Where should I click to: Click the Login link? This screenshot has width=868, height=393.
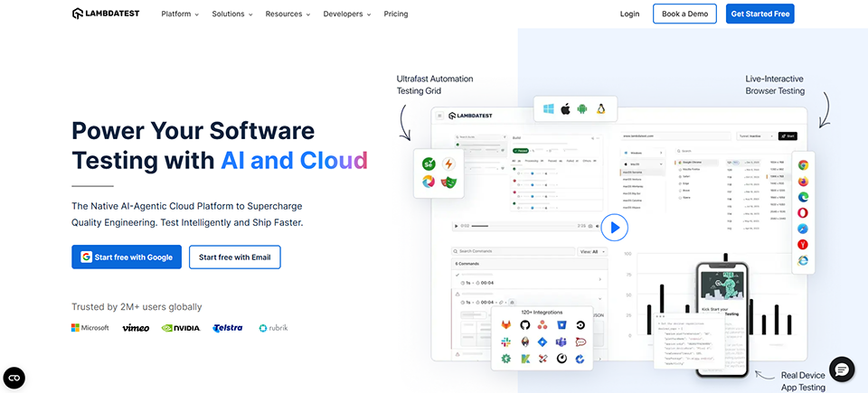tap(629, 14)
